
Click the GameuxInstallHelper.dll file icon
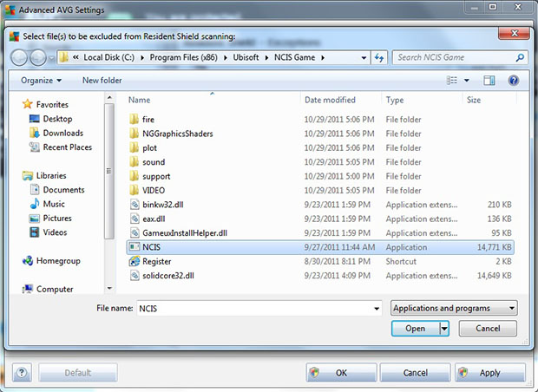pos(134,233)
